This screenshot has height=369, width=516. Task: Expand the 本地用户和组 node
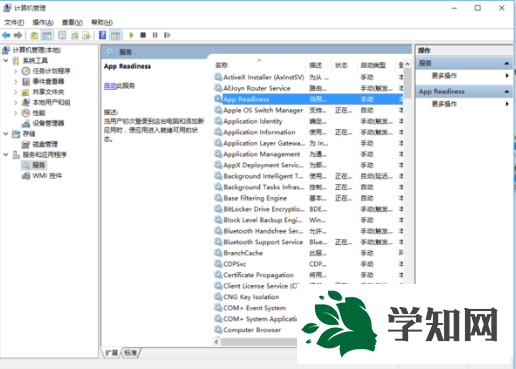pos(16,102)
